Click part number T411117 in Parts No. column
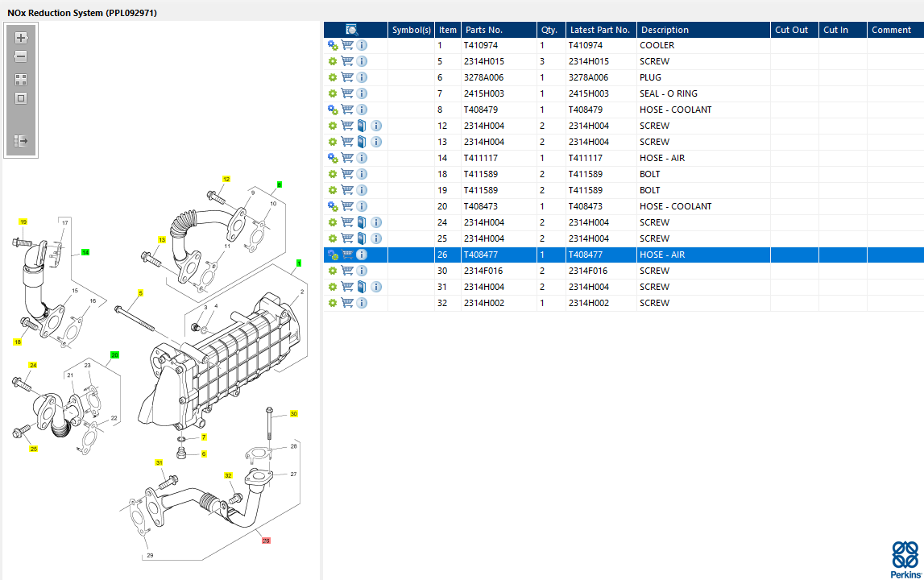This screenshot has width=924, height=580. [481, 158]
